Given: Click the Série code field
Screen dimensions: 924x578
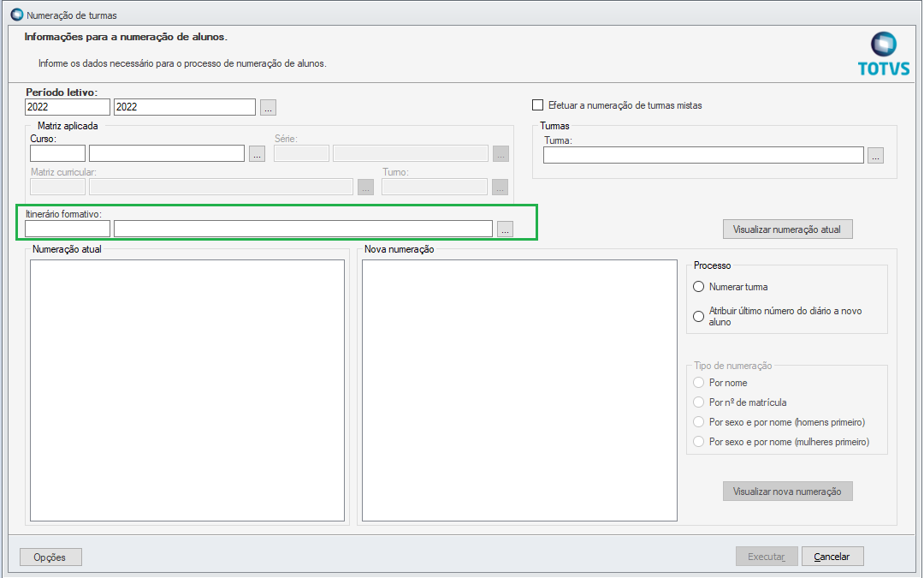Looking at the screenshot, I should tap(302, 153).
